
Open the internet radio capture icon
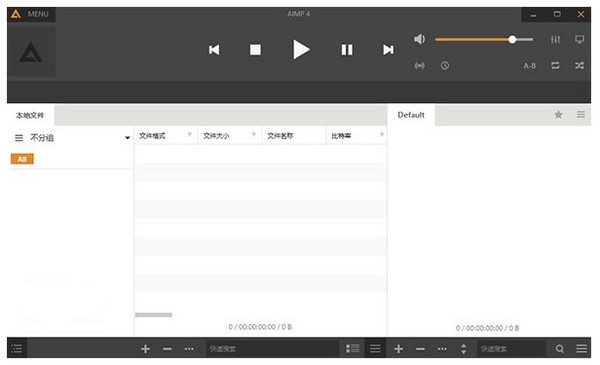click(x=419, y=66)
